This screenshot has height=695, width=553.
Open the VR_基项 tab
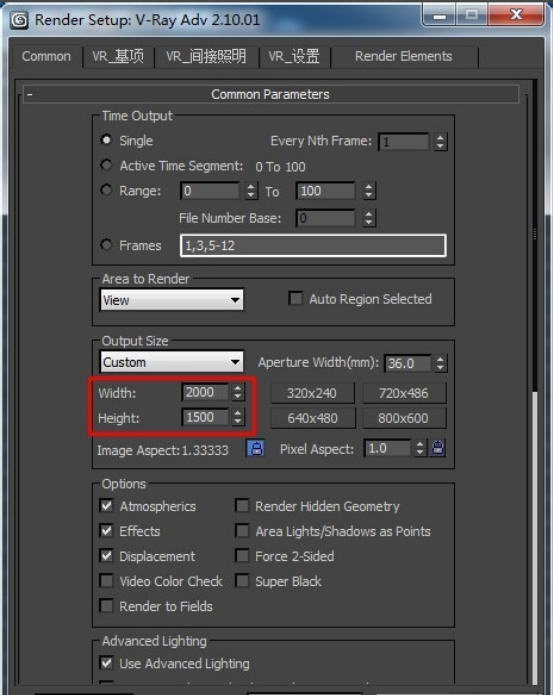(118, 56)
